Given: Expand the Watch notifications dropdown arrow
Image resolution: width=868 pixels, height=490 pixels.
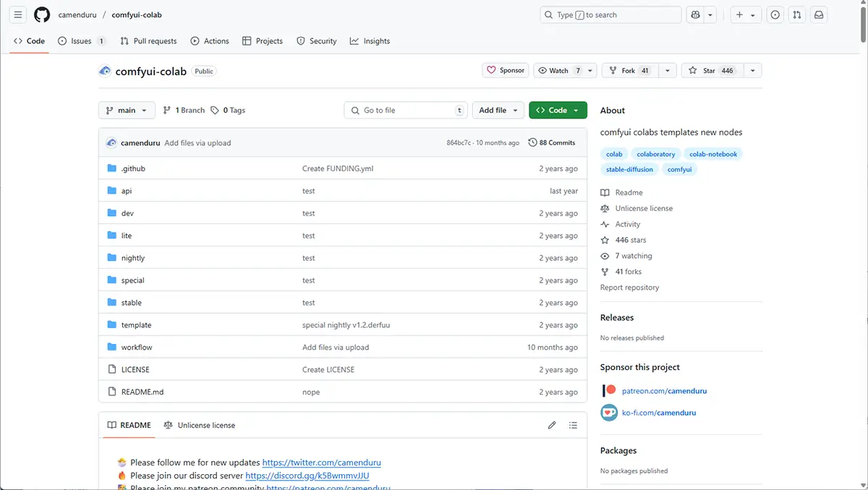Looking at the screenshot, I should 590,71.
